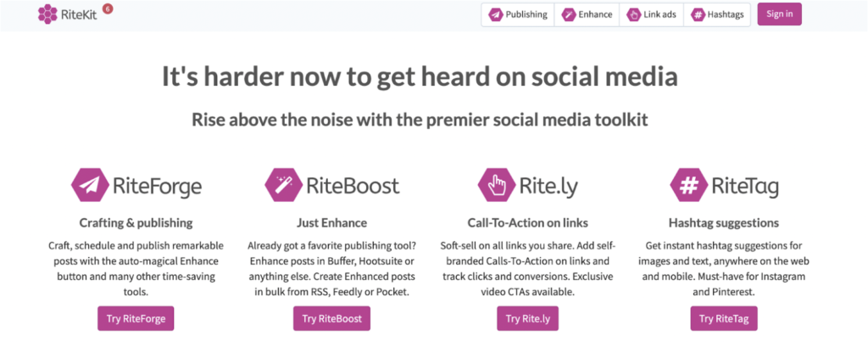
Task: Go to the Hashtags menu item
Action: [x=717, y=15]
